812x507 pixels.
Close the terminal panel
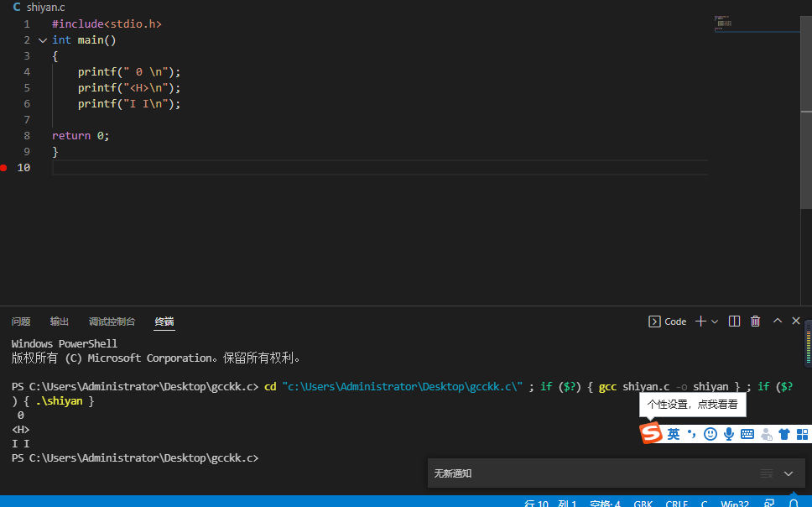coord(796,321)
